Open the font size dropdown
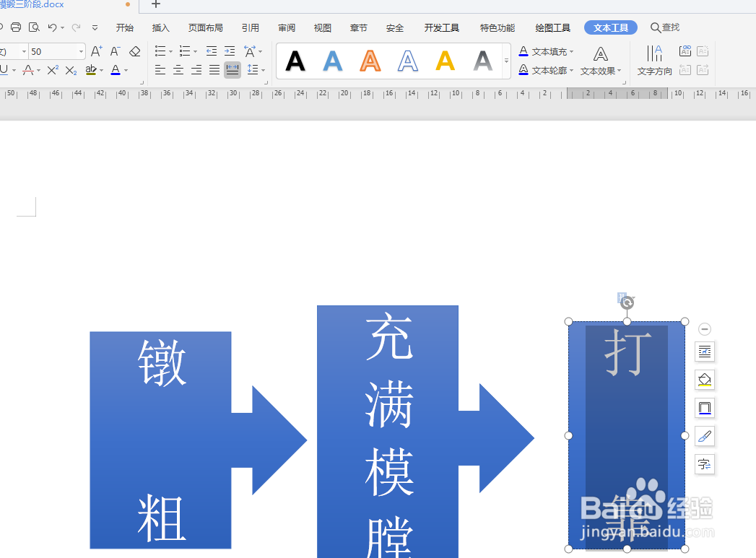 (x=81, y=51)
